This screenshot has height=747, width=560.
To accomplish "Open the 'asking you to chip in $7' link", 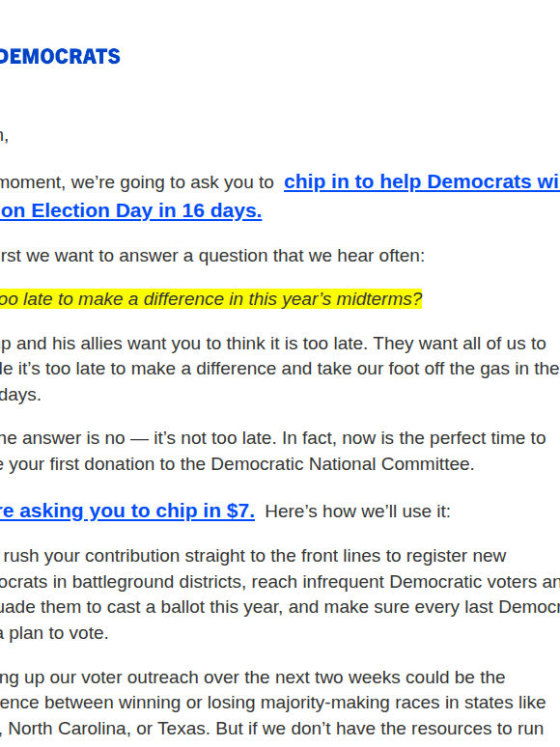I will click(x=127, y=511).
